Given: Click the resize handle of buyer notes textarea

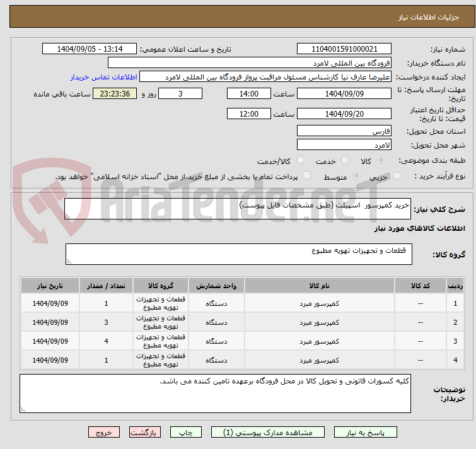Looking at the screenshot, I should pos(23,410).
